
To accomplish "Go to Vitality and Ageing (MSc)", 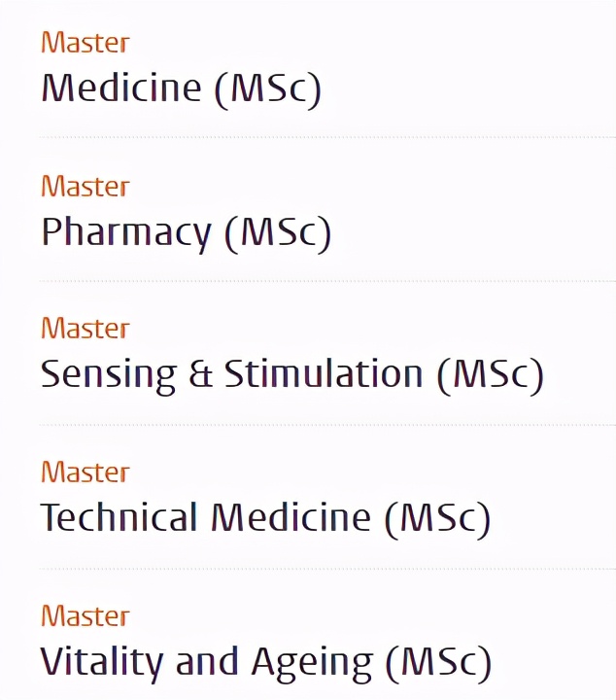I will click(265, 662).
